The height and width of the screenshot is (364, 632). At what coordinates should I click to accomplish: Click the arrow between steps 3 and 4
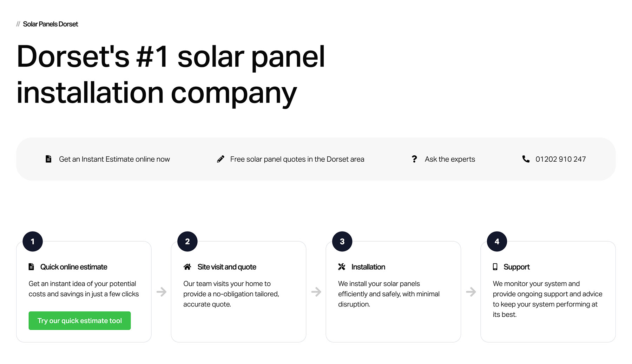(470, 291)
